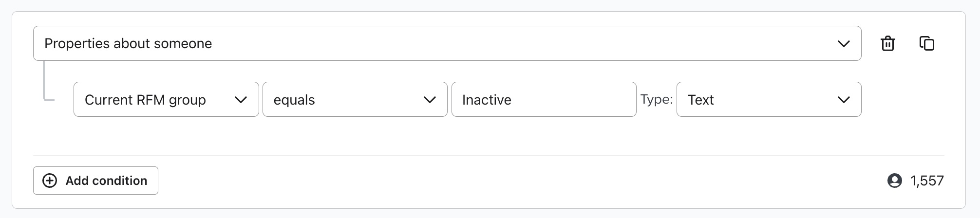The height and width of the screenshot is (218, 980).
Task: Expand the Current RFM group property selector
Action: (166, 100)
